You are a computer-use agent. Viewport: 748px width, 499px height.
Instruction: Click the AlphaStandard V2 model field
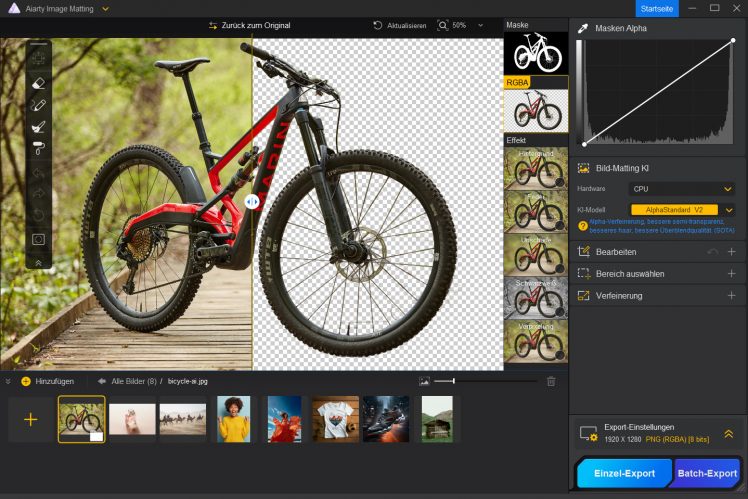tap(674, 210)
